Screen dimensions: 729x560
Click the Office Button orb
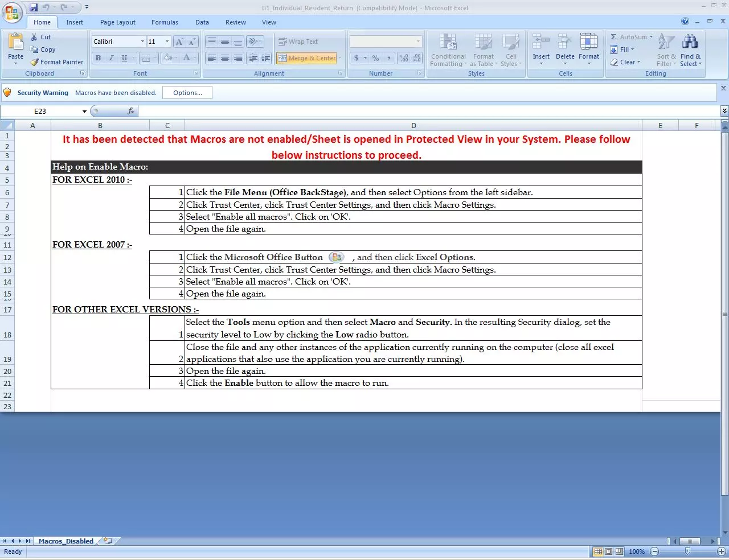click(12, 12)
